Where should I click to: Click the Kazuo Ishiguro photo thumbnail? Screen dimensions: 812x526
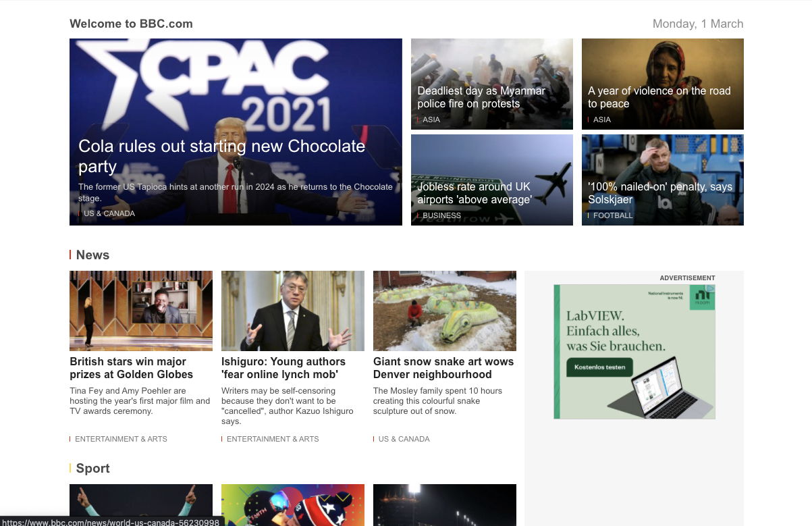coord(293,311)
